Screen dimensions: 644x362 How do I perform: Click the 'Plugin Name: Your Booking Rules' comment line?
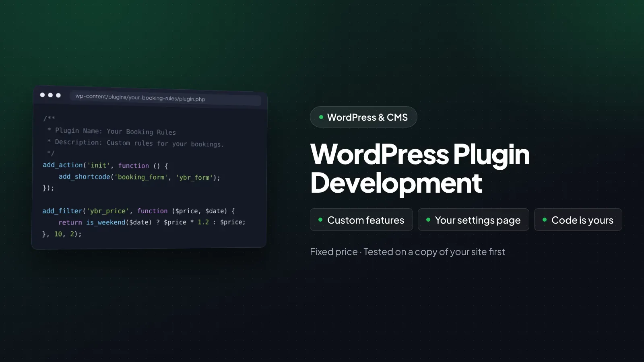click(x=111, y=131)
